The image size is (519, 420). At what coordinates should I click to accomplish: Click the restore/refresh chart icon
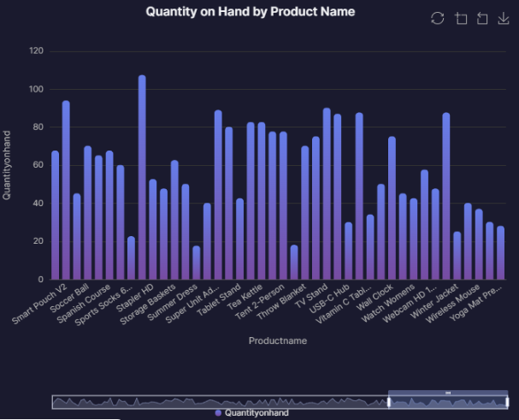pyautogui.click(x=438, y=19)
